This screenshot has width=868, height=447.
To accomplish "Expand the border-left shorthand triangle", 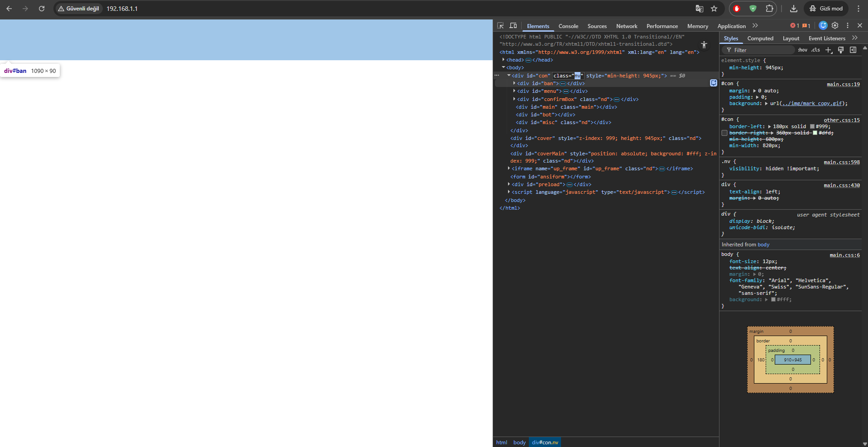I will [x=769, y=127].
